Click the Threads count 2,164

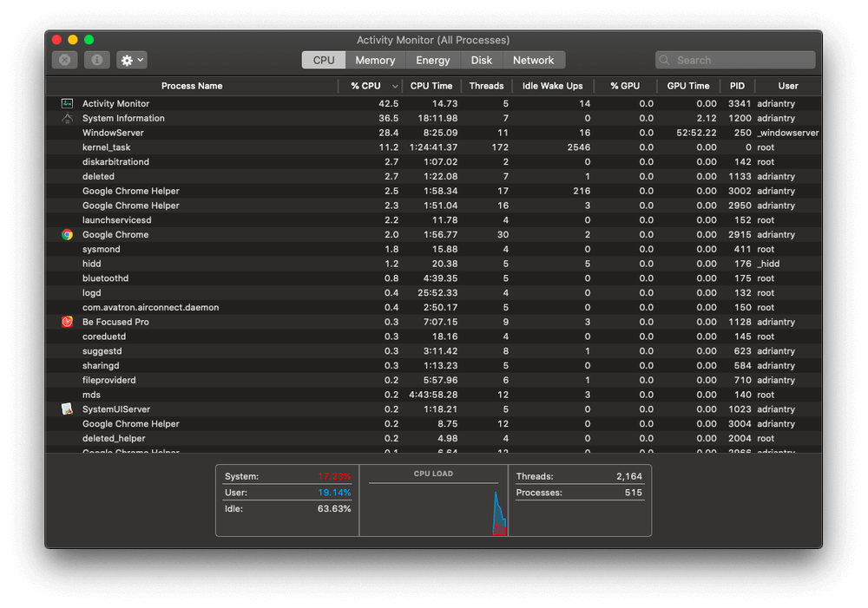tap(629, 476)
